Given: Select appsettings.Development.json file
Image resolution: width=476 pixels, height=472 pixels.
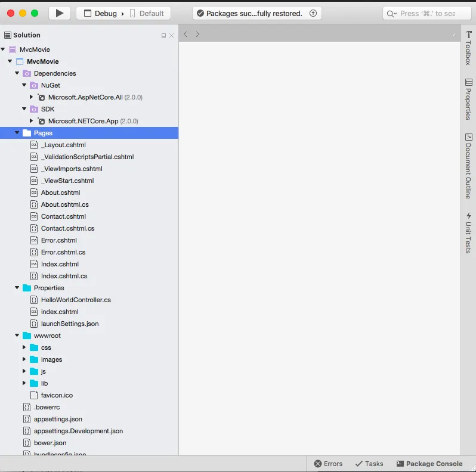Looking at the screenshot, I should click(x=78, y=431).
